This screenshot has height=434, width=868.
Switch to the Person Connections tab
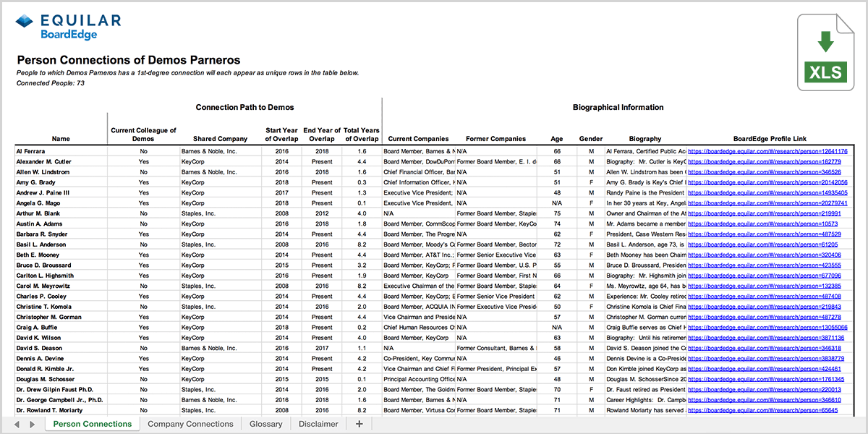[x=93, y=424]
